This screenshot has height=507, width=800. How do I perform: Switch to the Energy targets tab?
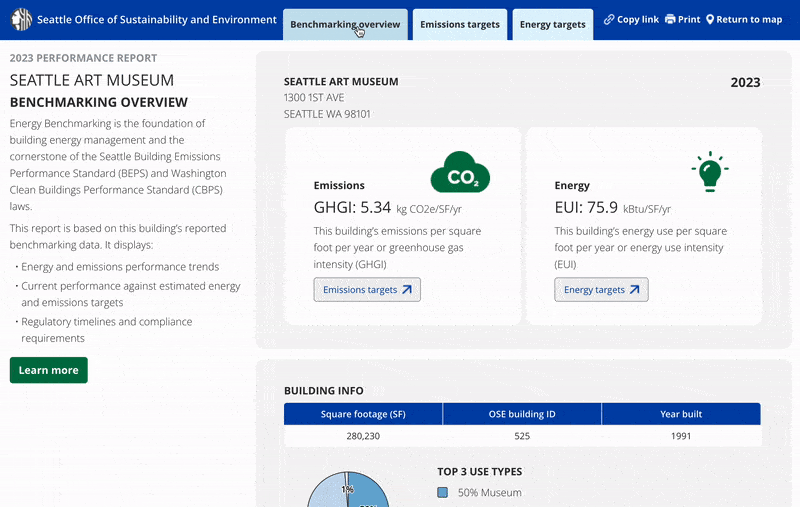553,24
